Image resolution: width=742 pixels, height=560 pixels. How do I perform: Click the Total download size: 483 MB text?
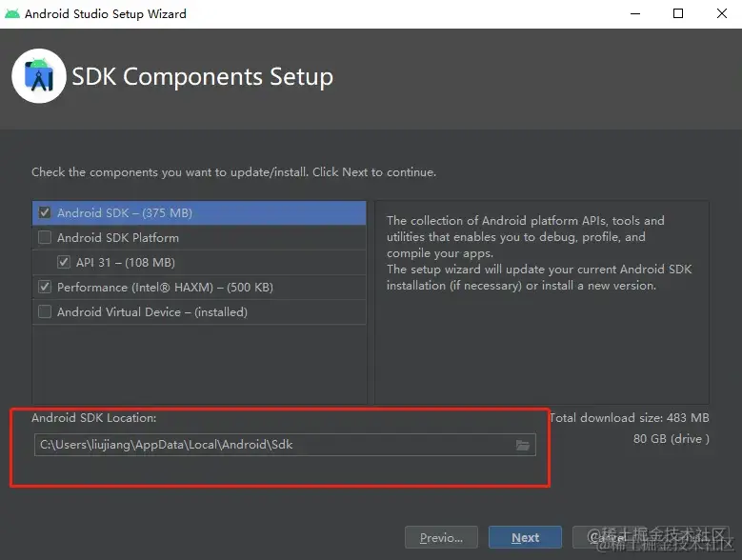630,418
